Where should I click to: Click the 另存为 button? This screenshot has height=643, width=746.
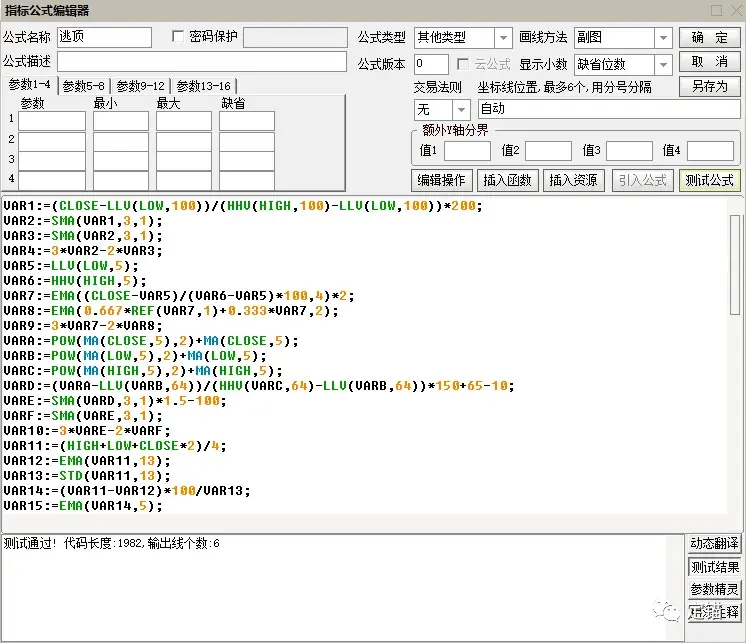pos(709,87)
